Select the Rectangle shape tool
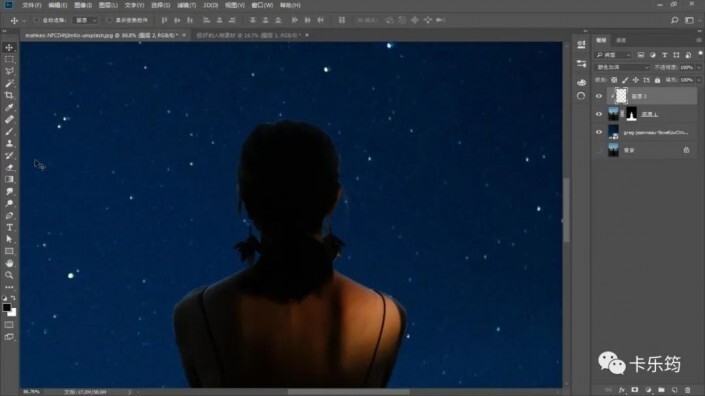Screen dimensions: 705x396 pyautogui.click(x=9, y=251)
